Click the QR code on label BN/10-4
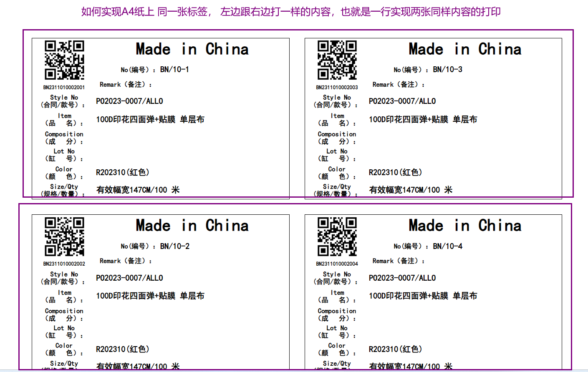 coord(337,236)
